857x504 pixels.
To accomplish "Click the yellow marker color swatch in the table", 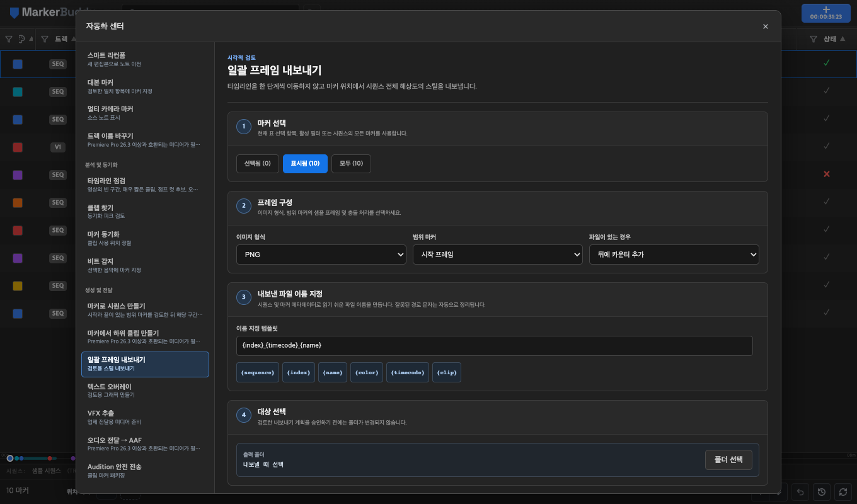I will 18,286.
